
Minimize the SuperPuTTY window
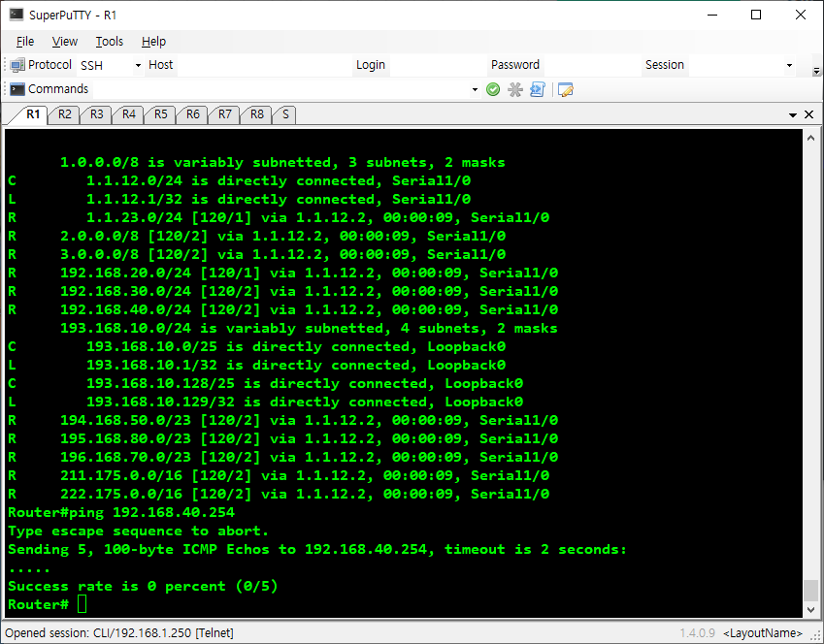click(712, 15)
